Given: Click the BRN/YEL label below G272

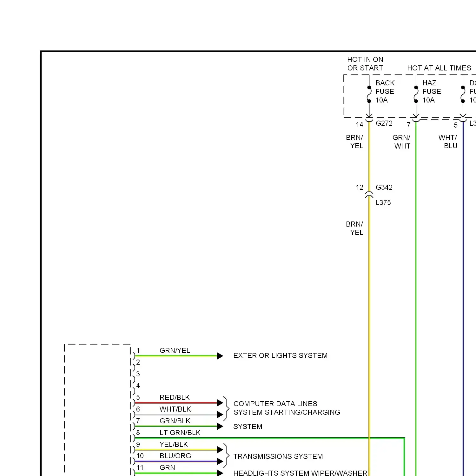Looking at the screenshot, I should (x=354, y=142).
